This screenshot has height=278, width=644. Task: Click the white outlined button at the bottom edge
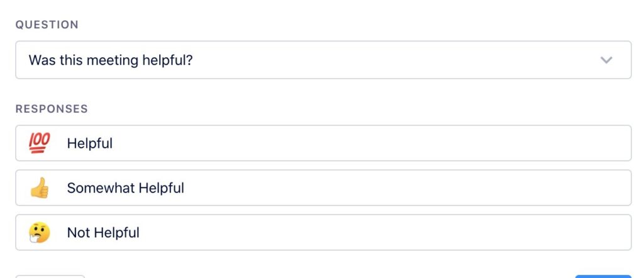(x=50, y=276)
